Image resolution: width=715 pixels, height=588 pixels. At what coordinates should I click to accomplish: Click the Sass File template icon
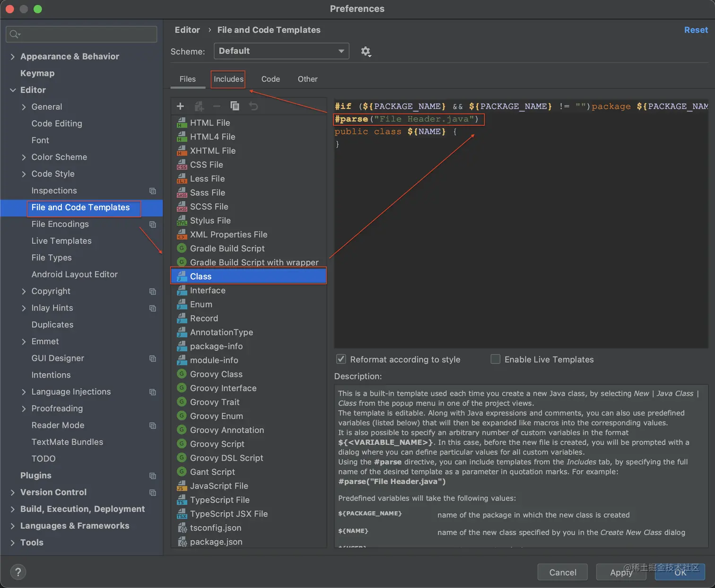pos(182,192)
